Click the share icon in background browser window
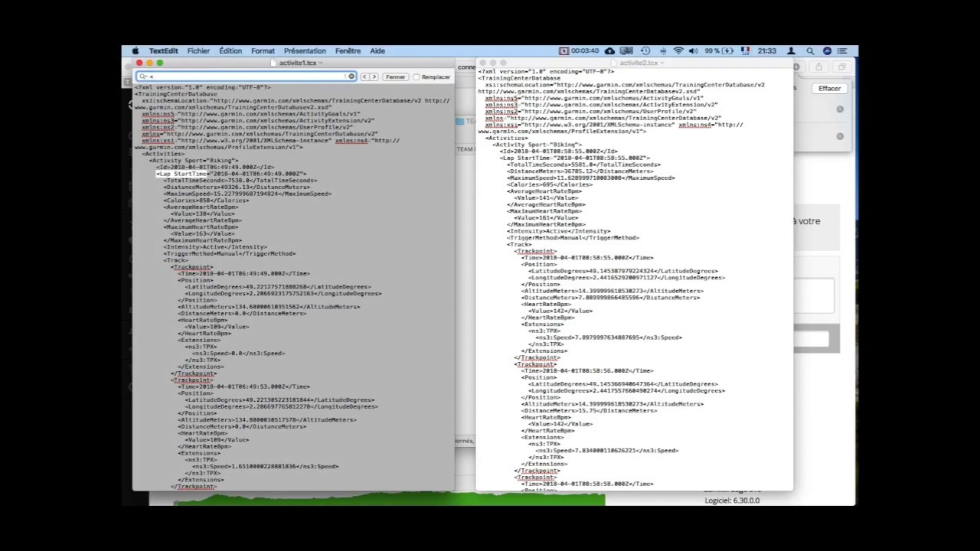The image size is (980, 551). 818,67
